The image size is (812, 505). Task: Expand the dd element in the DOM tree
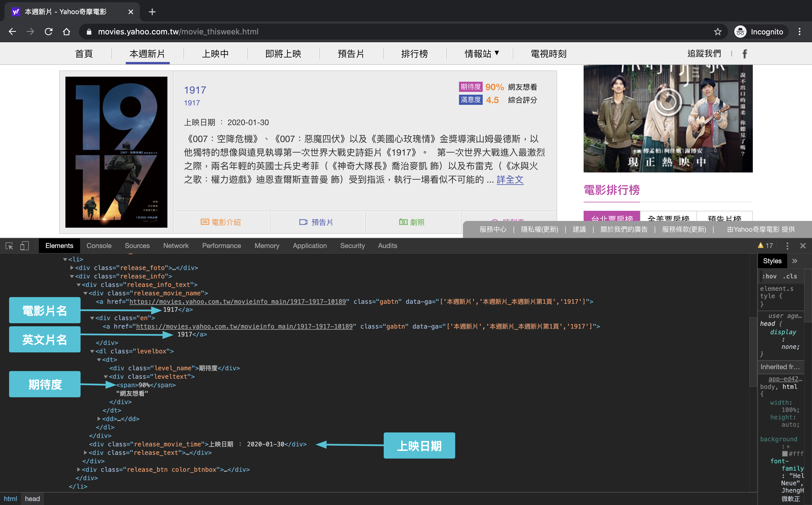pyautogui.click(x=99, y=418)
